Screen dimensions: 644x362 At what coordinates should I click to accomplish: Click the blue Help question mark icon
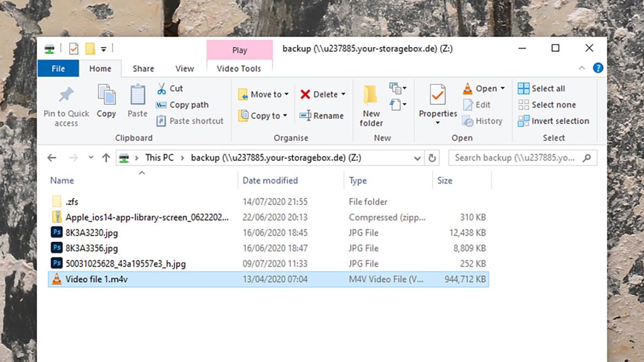598,68
